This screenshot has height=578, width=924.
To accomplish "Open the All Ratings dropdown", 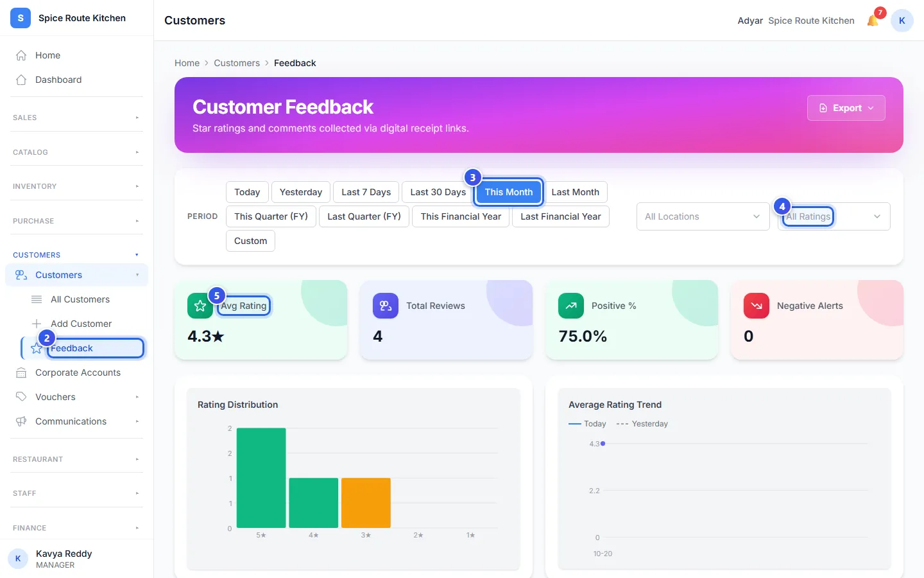I will (x=834, y=216).
